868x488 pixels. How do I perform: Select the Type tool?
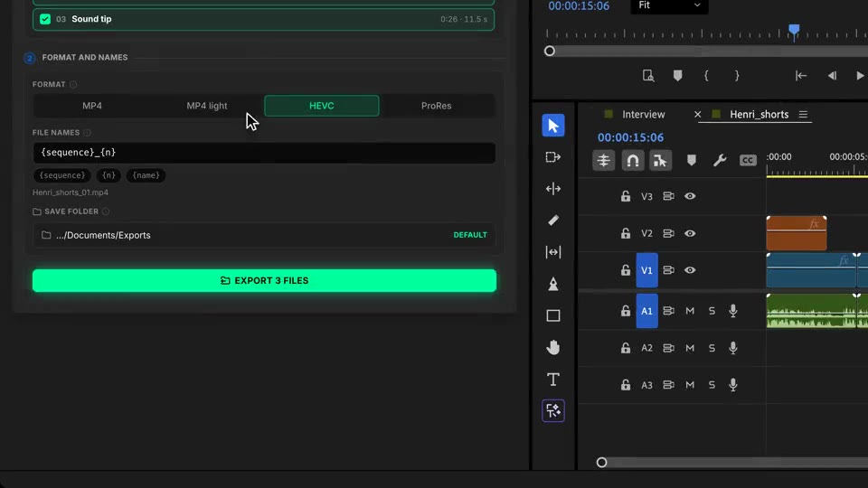click(553, 379)
